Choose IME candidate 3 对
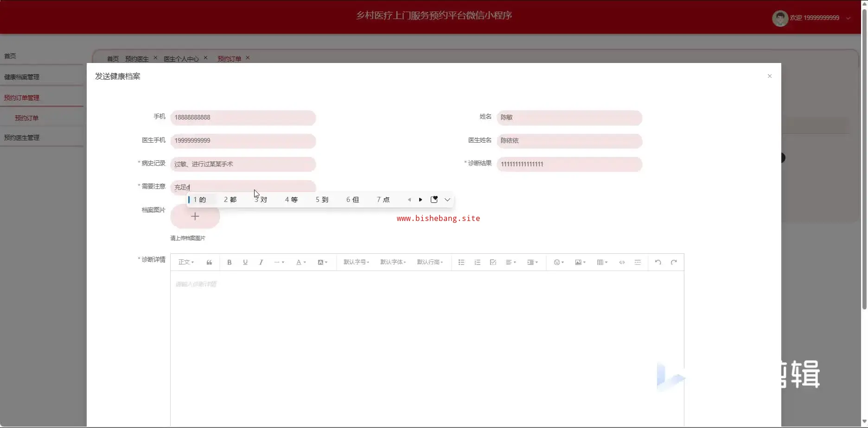The image size is (868, 428). (261, 200)
